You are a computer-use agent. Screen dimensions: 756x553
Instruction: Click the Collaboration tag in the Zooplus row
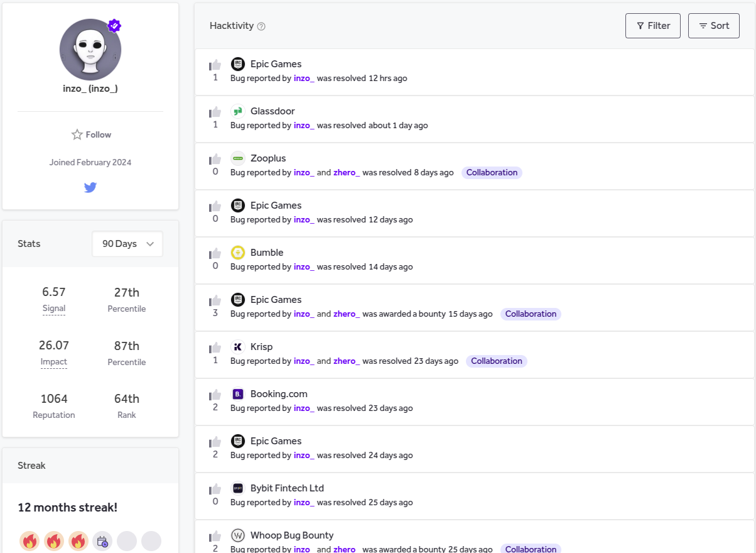492,172
